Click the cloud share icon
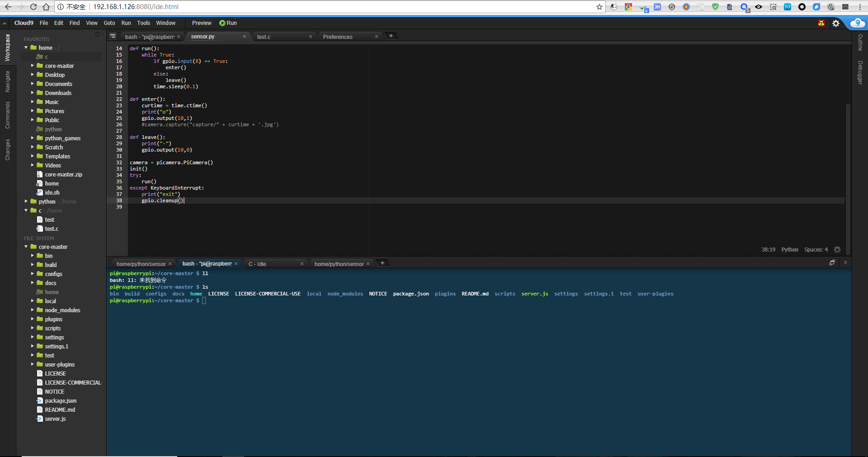868x457 pixels. point(857,23)
